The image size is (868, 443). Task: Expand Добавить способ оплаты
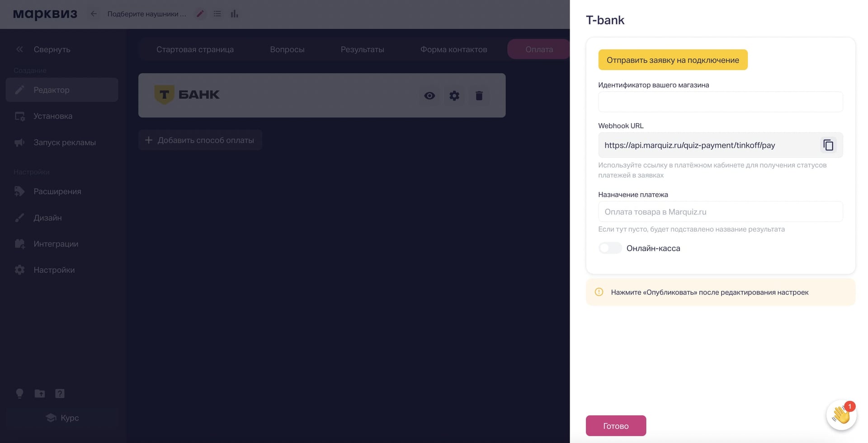point(200,140)
